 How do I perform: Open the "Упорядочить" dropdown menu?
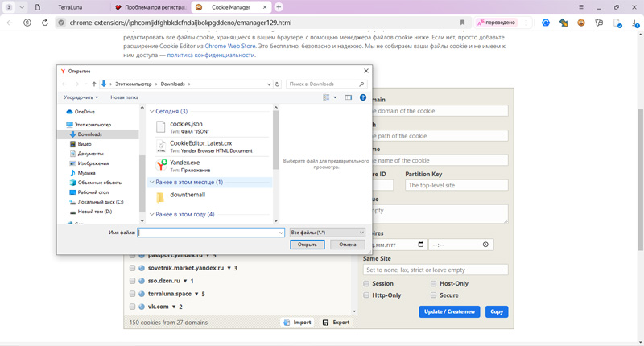80,97
